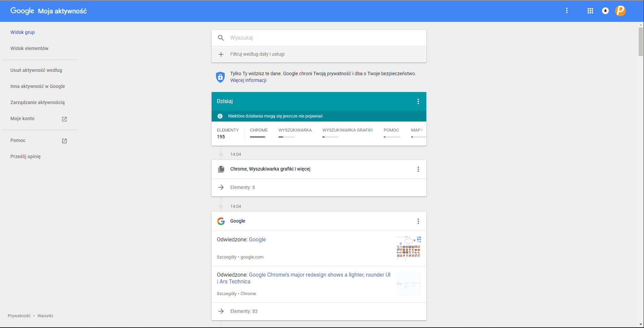Click the Wyszukiwarka grafiki usage progress bar
This screenshot has width=644, height=328.
331,137
